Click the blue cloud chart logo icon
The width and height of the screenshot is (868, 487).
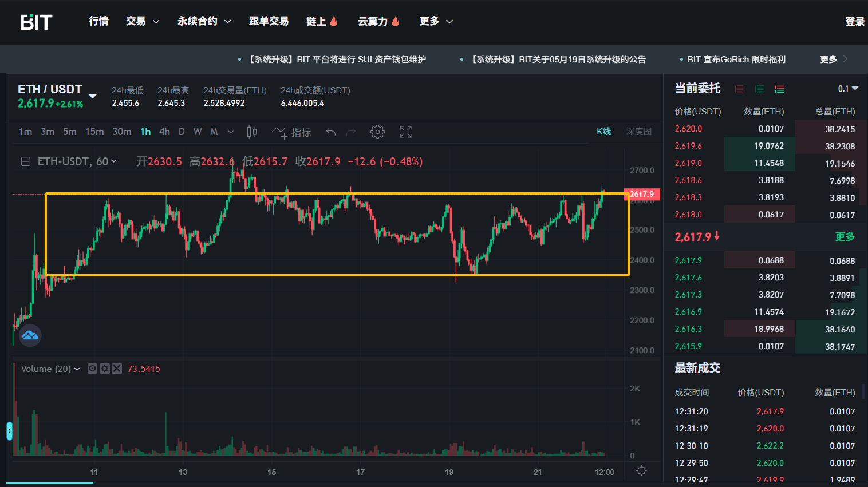tap(30, 335)
